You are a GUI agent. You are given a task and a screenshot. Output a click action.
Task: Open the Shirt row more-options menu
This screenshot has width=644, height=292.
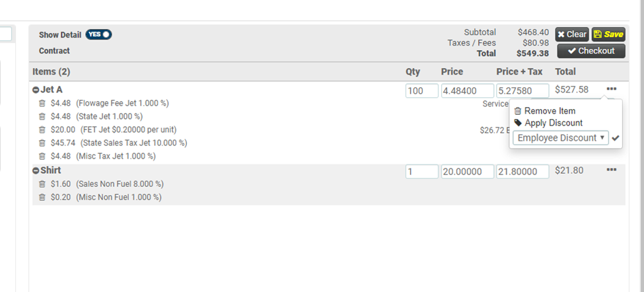[x=612, y=170]
